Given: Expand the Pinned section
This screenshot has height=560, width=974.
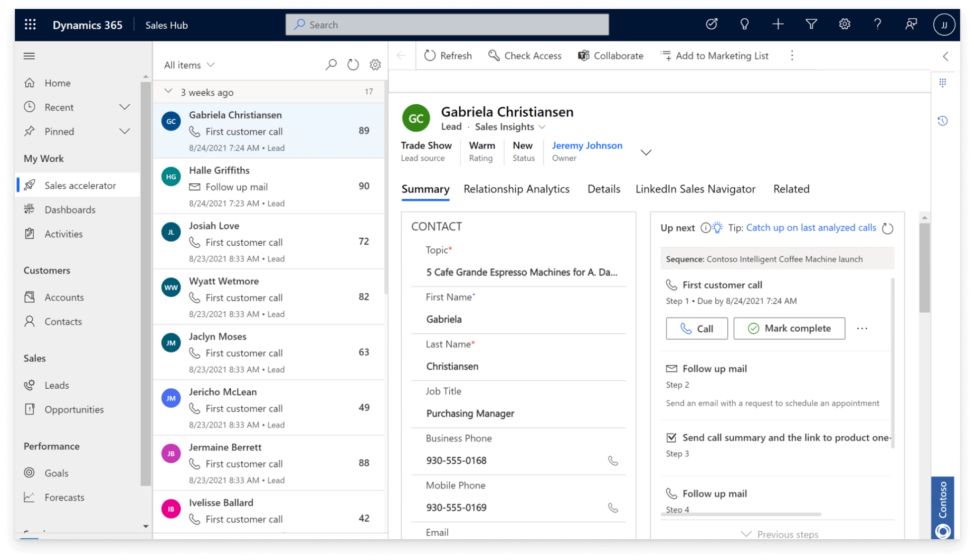Looking at the screenshot, I should (x=125, y=131).
